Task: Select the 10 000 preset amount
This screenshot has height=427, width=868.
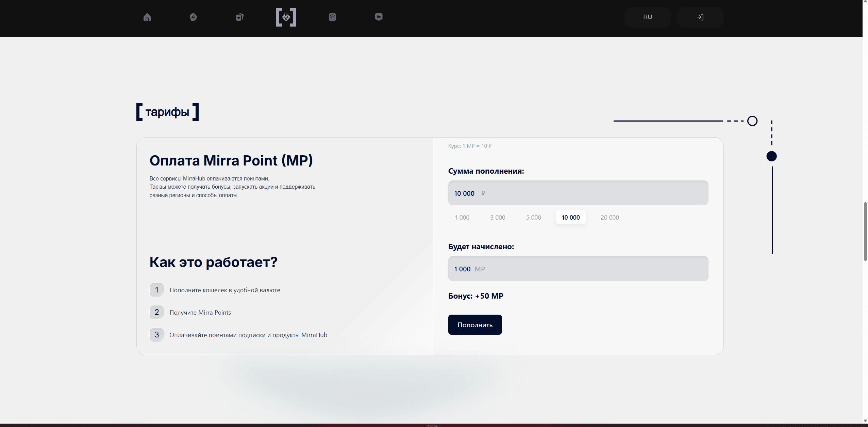Action: point(571,217)
